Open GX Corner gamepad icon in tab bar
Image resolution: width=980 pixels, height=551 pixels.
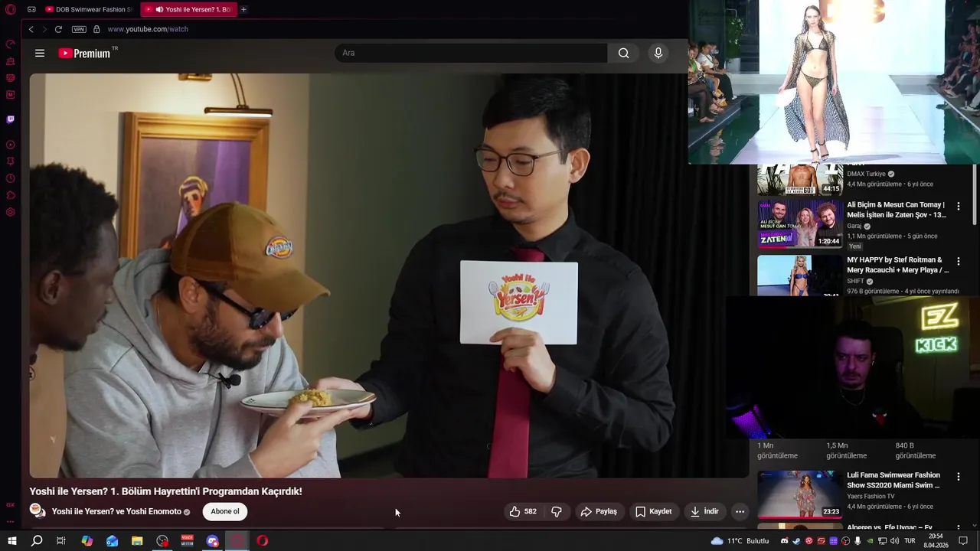(31, 9)
